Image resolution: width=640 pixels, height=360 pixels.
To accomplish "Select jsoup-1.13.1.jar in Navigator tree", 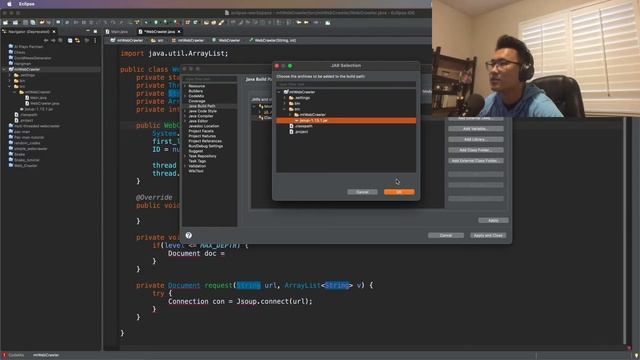I will point(37,109).
